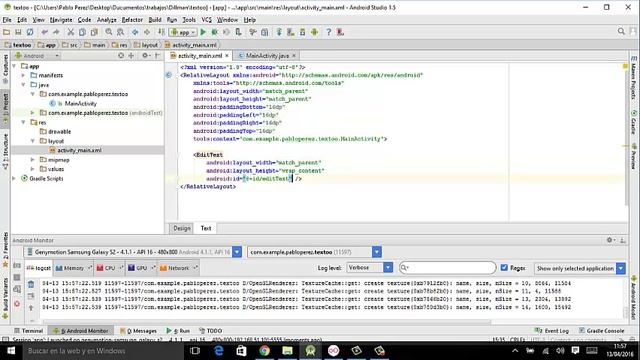640x360 pixels.
Task: Click the Project panel settings gear icon
Action: pos(145,56)
